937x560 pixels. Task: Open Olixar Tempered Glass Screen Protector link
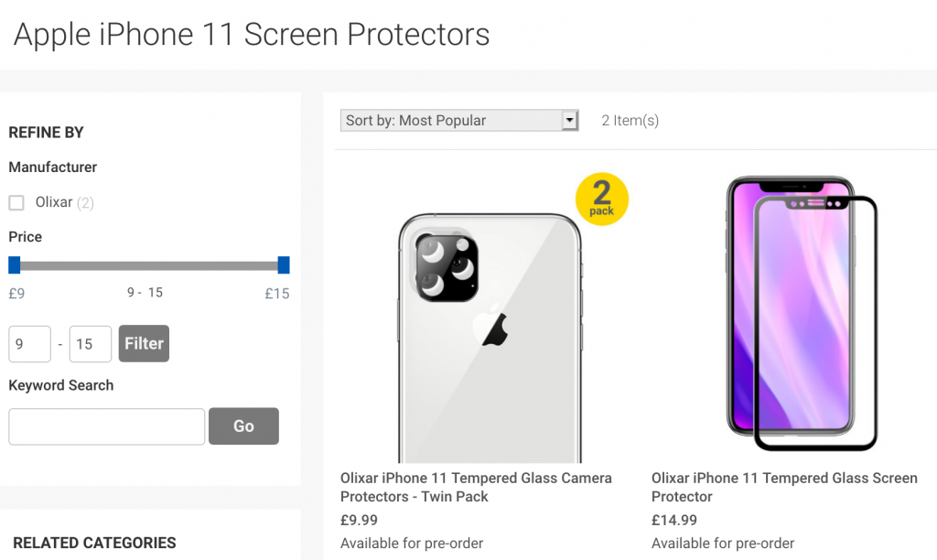(784, 487)
